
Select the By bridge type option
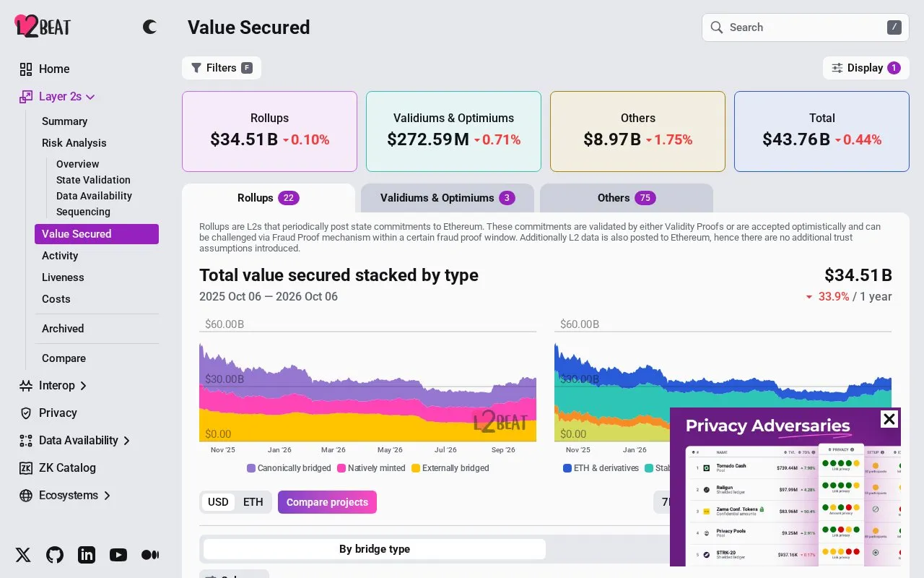[x=375, y=549]
